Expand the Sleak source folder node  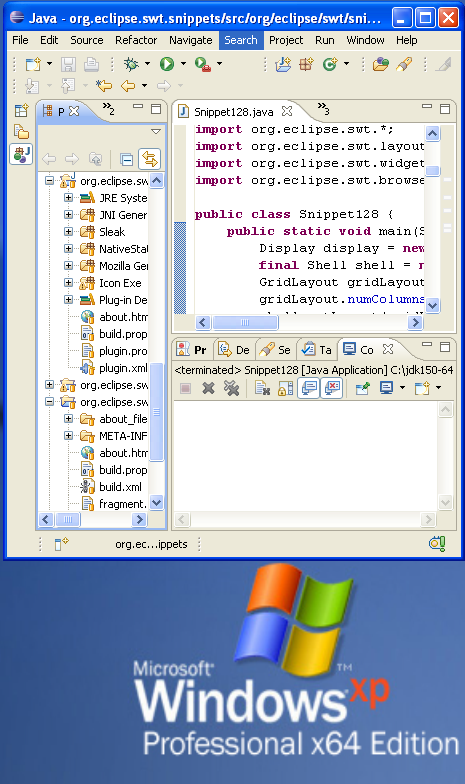[x=68, y=232]
